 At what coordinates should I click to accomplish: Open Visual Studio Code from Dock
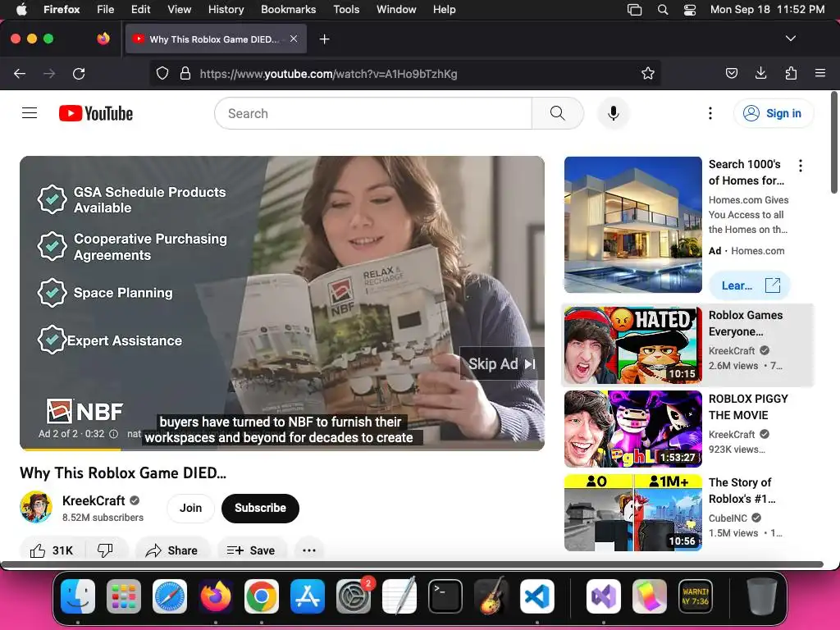[536, 596]
